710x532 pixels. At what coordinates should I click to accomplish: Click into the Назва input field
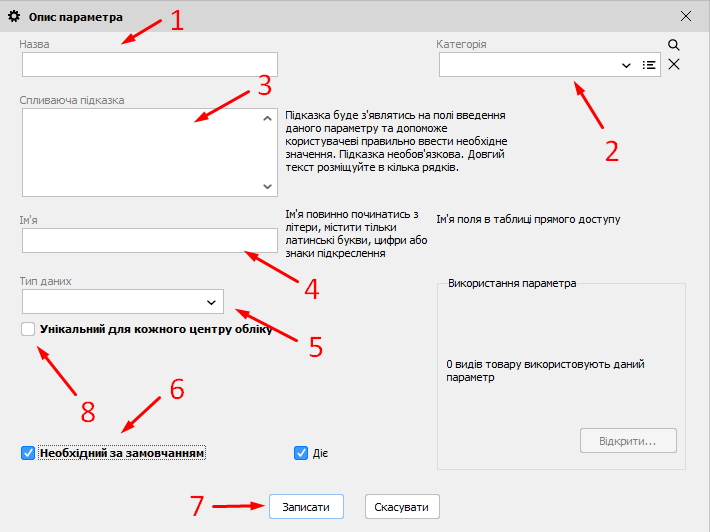point(149,65)
